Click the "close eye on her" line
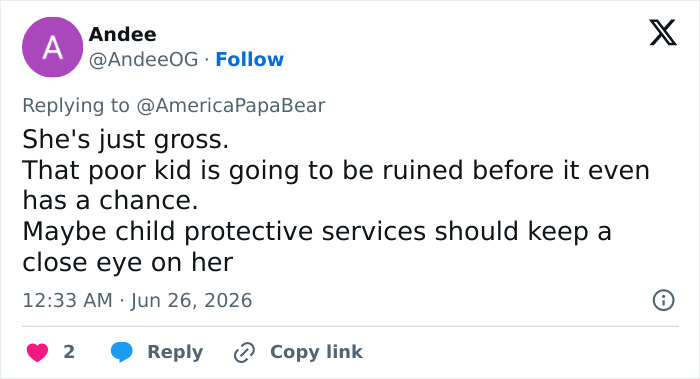Viewport: 700px width, 379px height. pyautogui.click(x=128, y=262)
